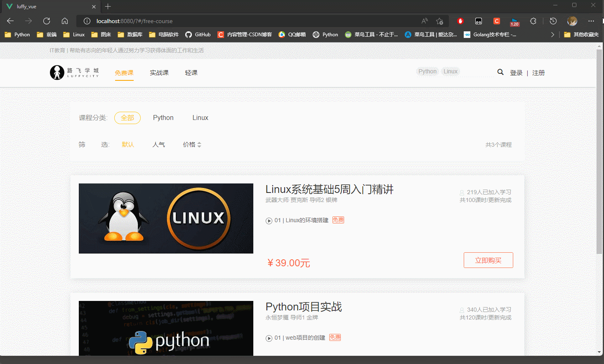The width and height of the screenshot is (604, 364).
Task: Expand the 电脑软件 bookmarks folder
Action: 164,35
